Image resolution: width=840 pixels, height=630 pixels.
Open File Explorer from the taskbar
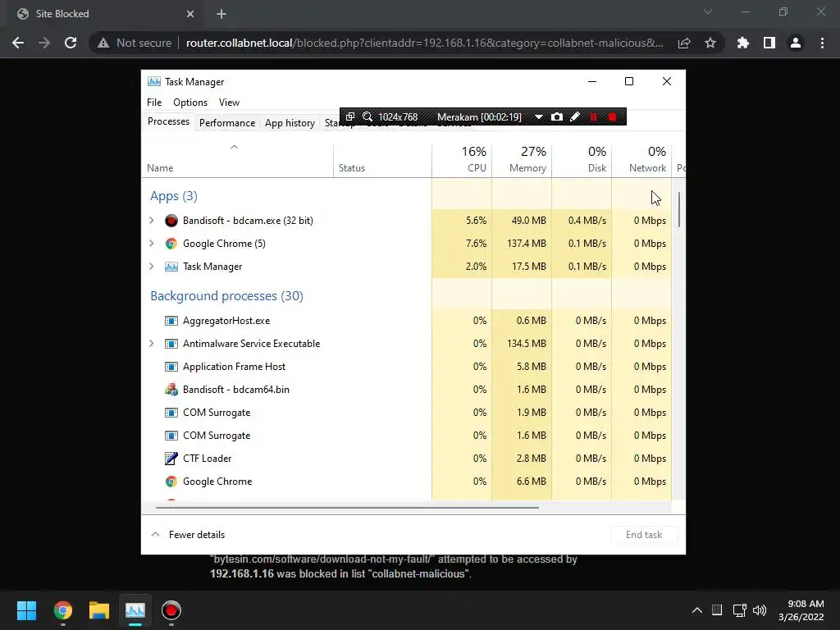[99, 610]
